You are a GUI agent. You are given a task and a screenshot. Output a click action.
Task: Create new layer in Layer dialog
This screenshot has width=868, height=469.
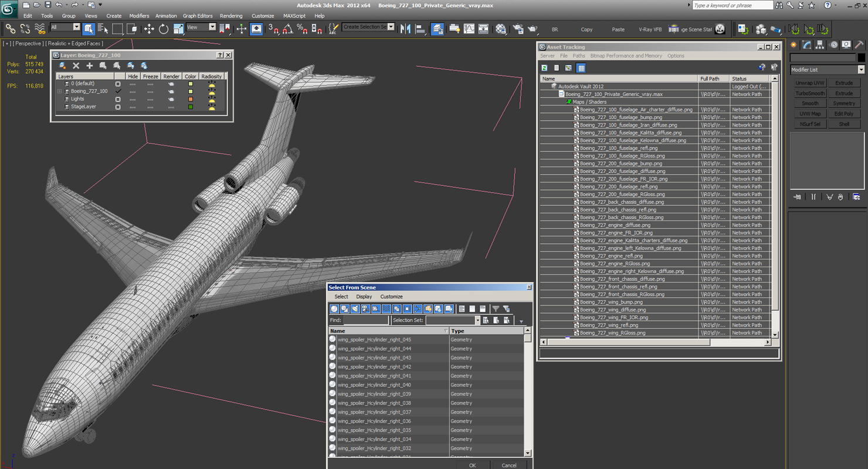[62, 66]
